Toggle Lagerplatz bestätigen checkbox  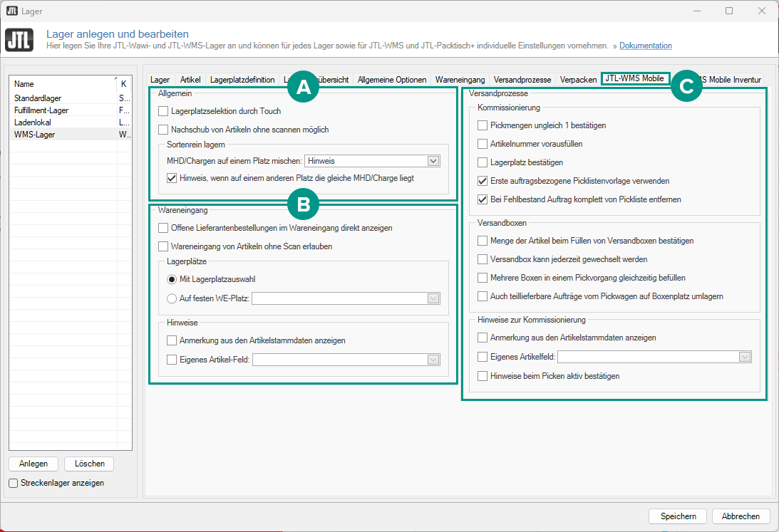(x=483, y=162)
